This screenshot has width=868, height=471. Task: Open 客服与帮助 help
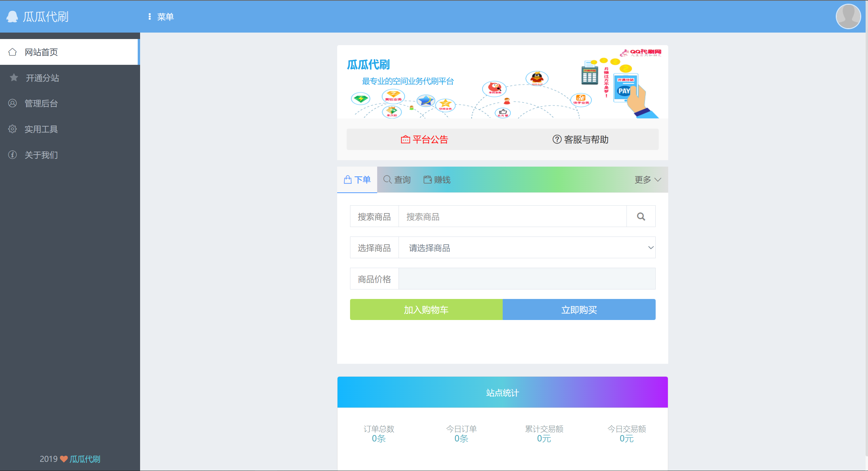coord(580,139)
